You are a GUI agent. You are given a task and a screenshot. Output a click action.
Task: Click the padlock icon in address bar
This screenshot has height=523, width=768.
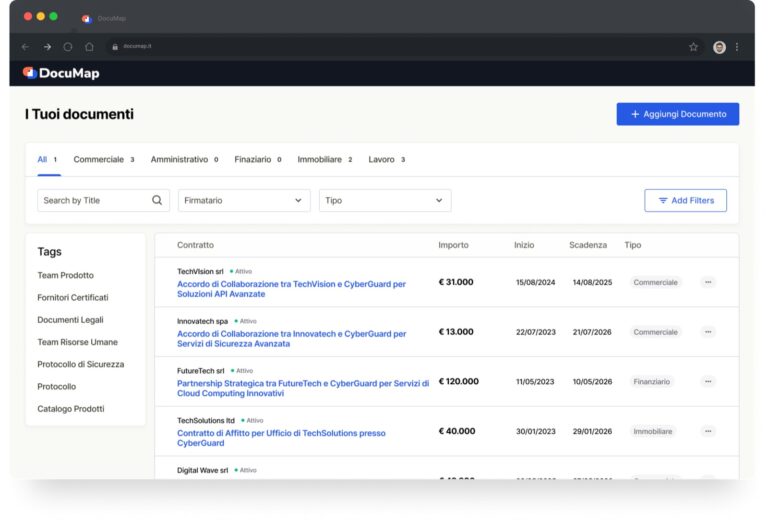[115, 47]
